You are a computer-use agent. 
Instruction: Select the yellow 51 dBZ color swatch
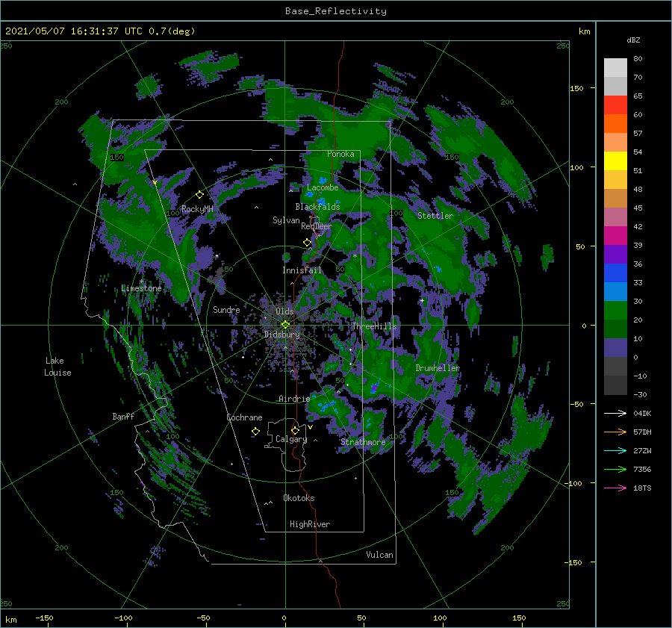pyautogui.click(x=615, y=161)
